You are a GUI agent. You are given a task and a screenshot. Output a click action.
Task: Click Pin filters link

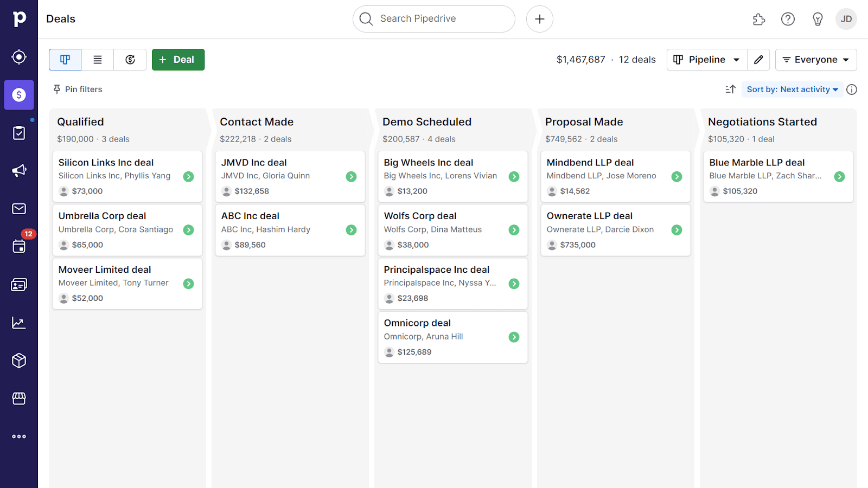pyautogui.click(x=77, y=89)
